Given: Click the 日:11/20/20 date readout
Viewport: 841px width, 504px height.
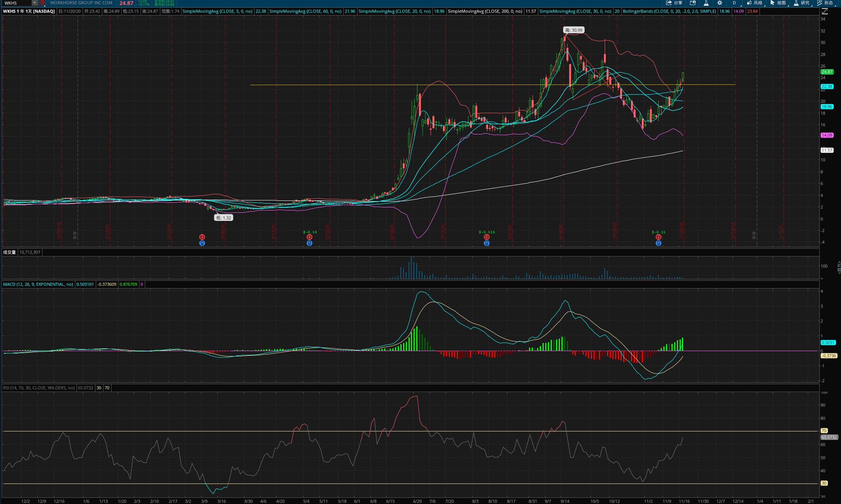Looking at the screenshot, I should pos(70,11).
